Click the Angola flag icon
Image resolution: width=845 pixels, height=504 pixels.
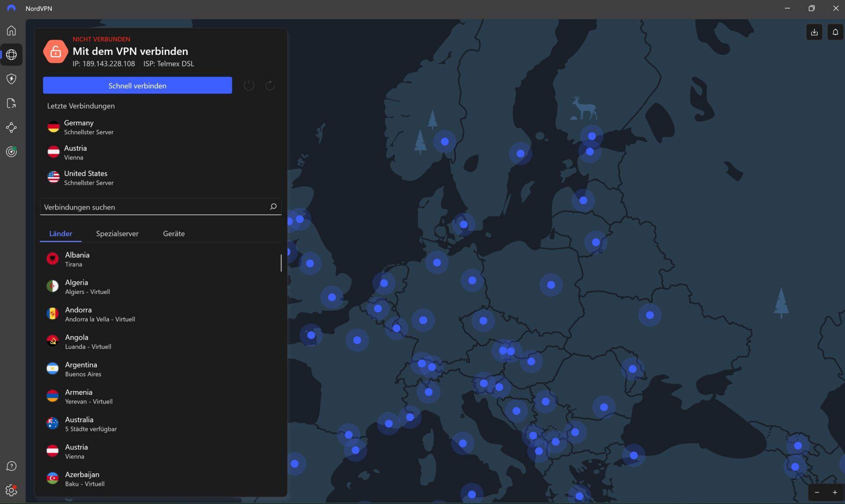52,341
